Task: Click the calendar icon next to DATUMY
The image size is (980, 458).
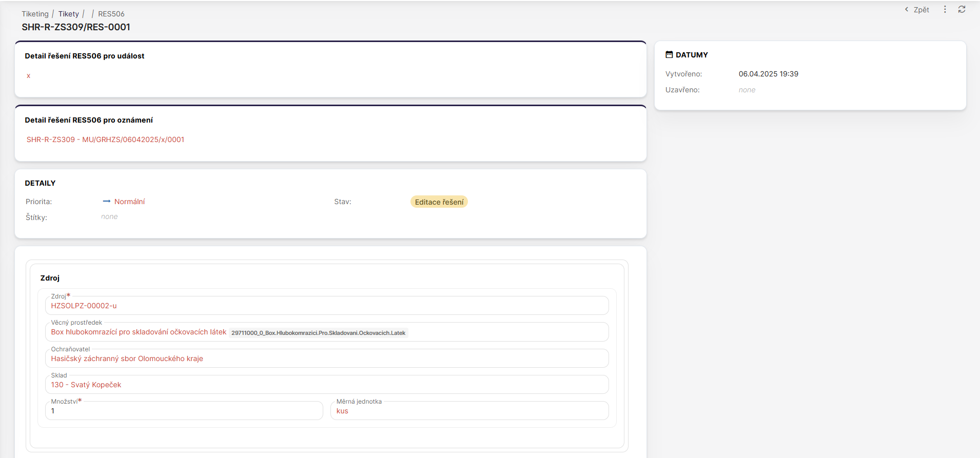Action: point(669,54)
